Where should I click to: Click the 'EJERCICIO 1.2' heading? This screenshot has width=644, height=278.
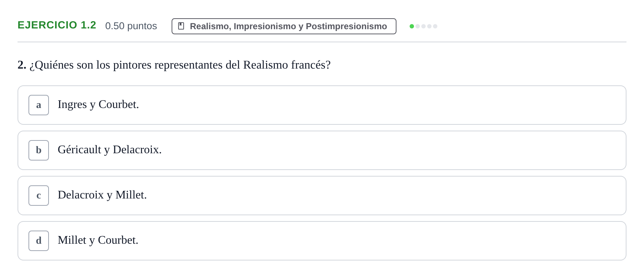pyautogui.click(x=57, y=25)
